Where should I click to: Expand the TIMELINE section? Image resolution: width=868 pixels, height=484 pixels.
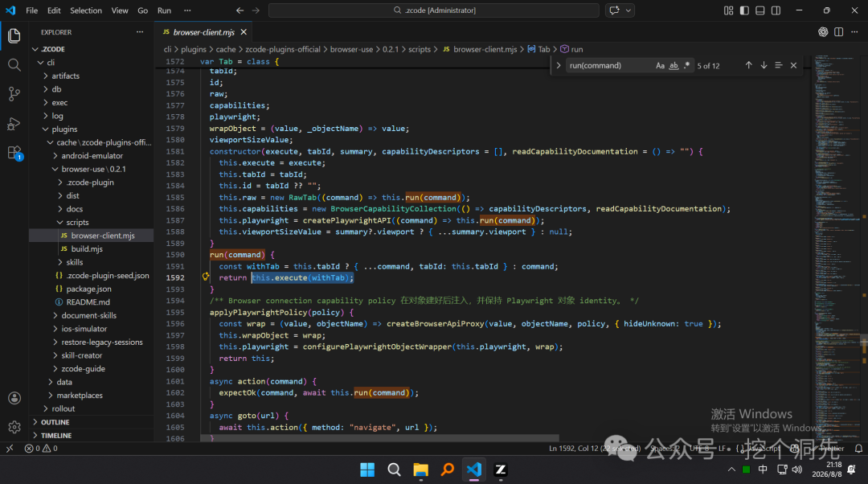[56, 435]
